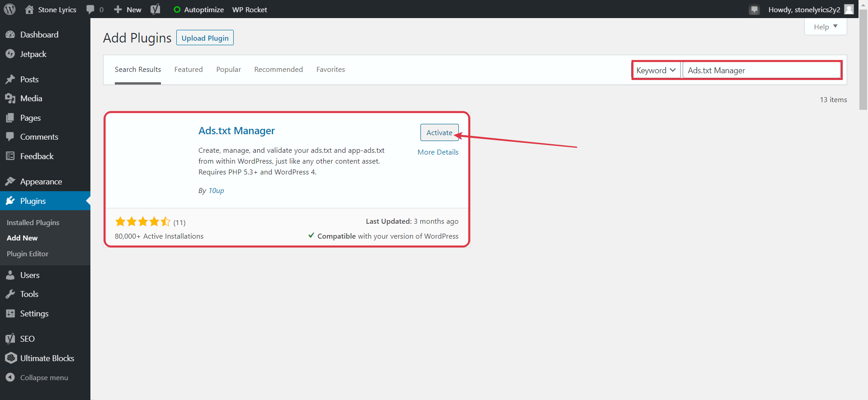Switch to Favorites plugins tab
Viewport: 868px width, 400px height.
point(330,70)
